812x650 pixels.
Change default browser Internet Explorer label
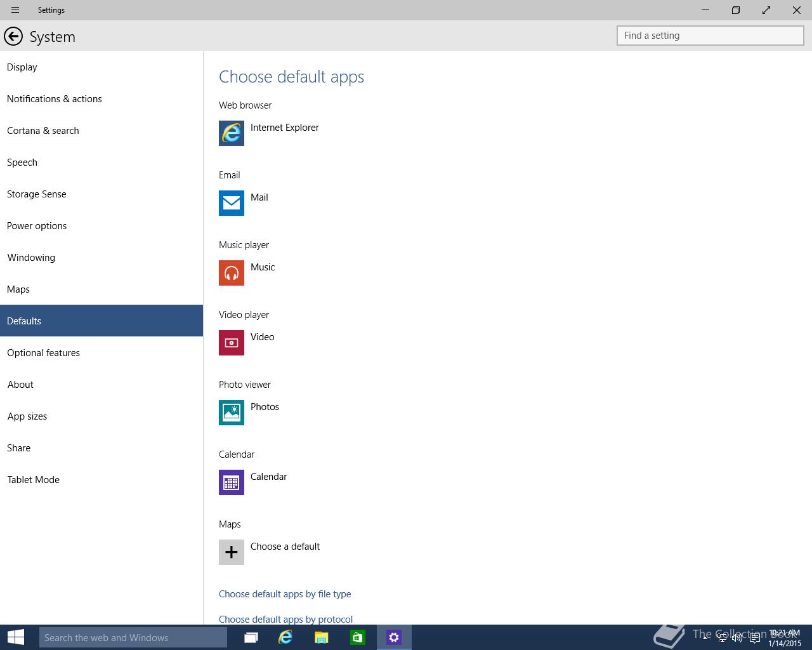(x=285, y=128)
